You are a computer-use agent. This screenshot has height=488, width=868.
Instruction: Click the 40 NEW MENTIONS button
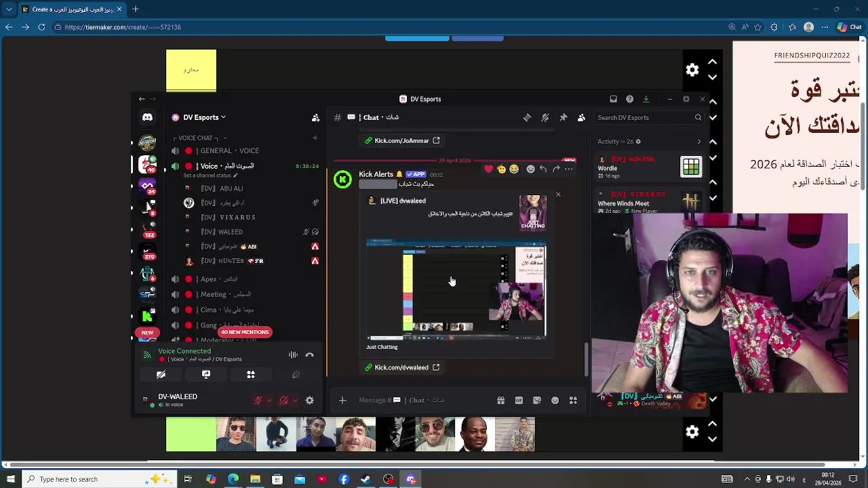pos(245,332)
